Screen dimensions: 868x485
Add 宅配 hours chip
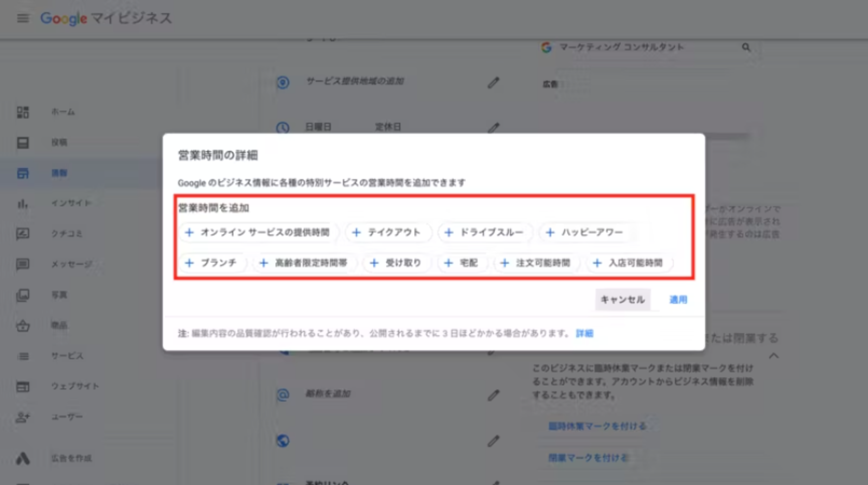coord(463,263)
